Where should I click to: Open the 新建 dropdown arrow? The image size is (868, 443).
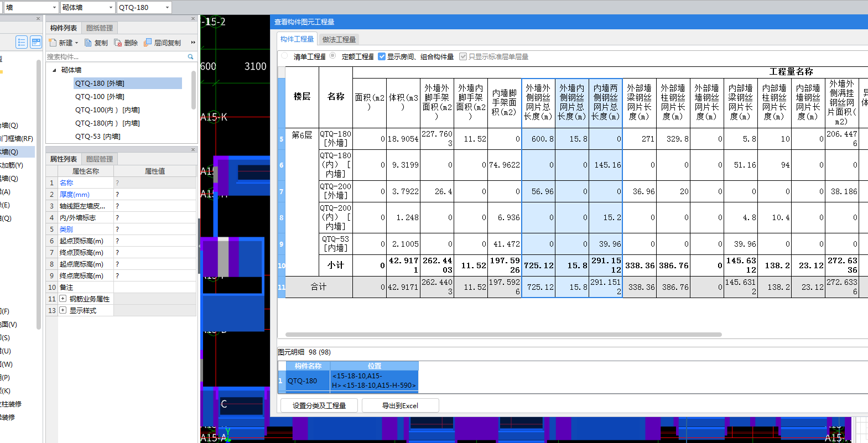click(x=77, y=43)
